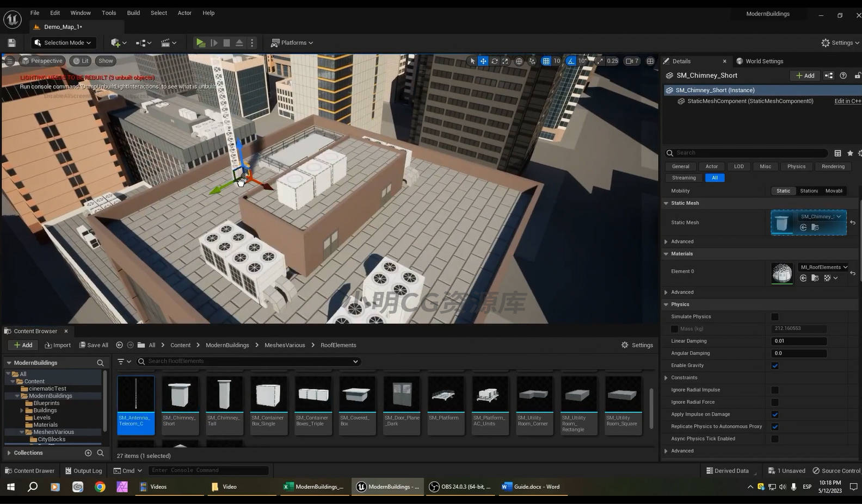Click the MI_RoofElements material preview swatch
This screenshot has width=862, height=504.
coord(782,273)
